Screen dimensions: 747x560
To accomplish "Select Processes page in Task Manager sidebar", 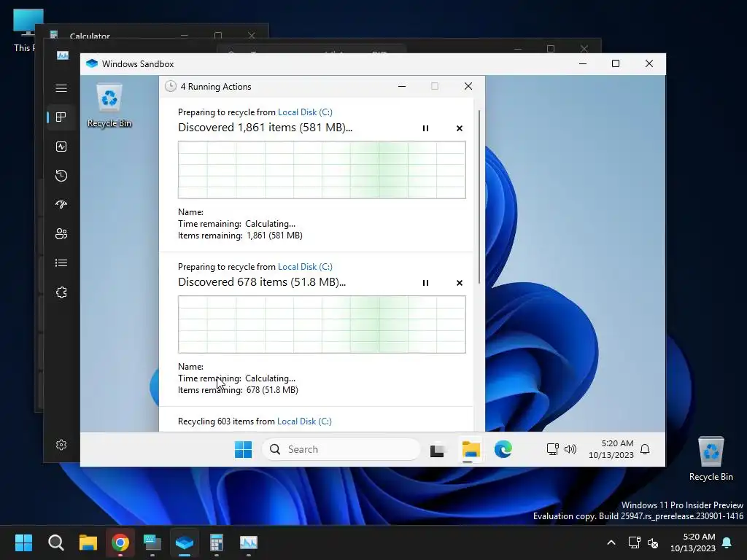I will point(61,117).
